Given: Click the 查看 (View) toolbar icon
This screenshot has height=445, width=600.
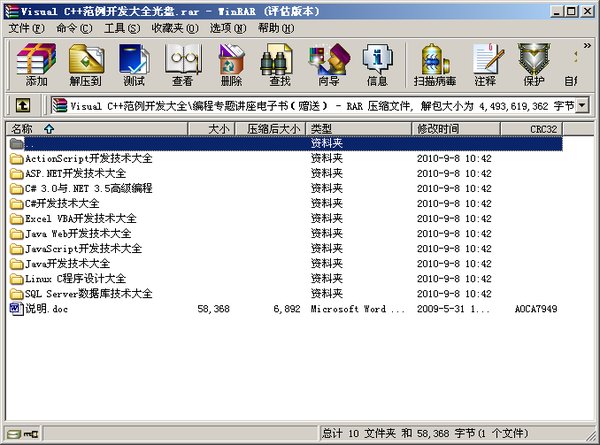Looking at the screenshot, I should [183, 64].
